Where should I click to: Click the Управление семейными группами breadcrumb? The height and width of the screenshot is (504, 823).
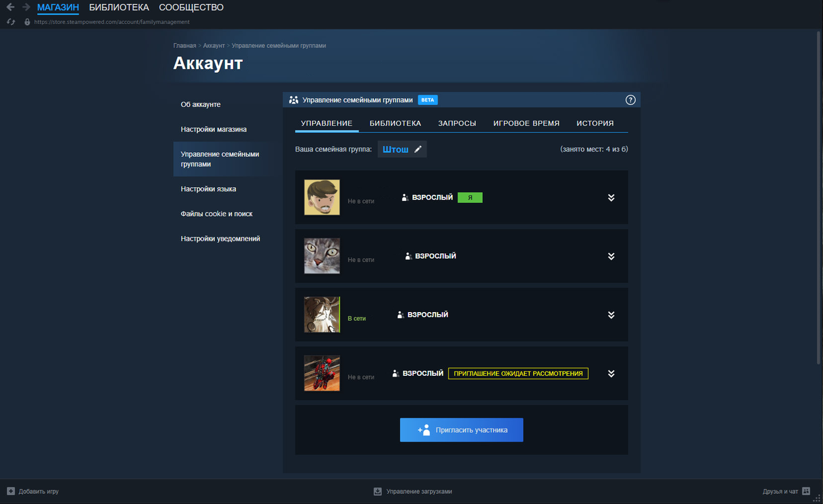click(x=279, y=46)
